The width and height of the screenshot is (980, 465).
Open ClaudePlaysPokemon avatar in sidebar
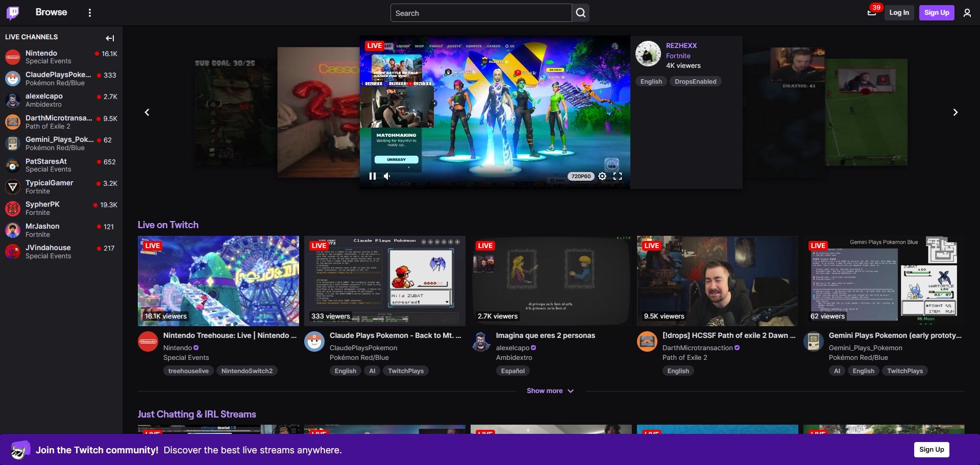click(x=13, y=78)
